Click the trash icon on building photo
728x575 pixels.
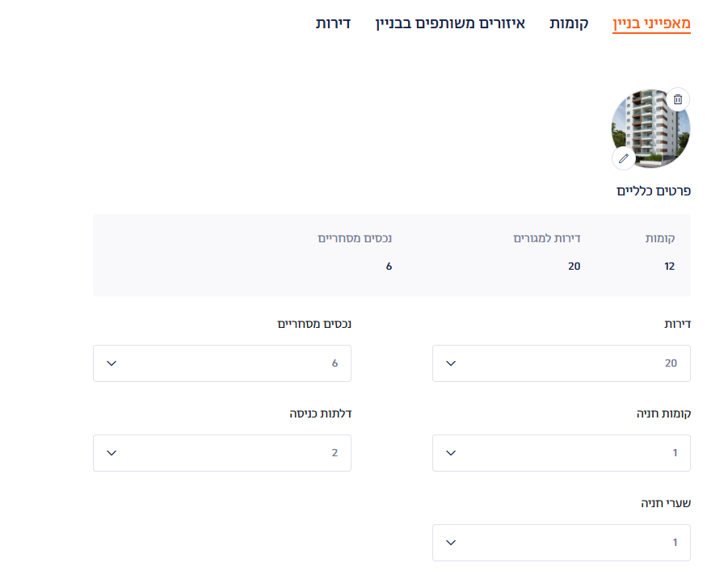click(678, 99)
